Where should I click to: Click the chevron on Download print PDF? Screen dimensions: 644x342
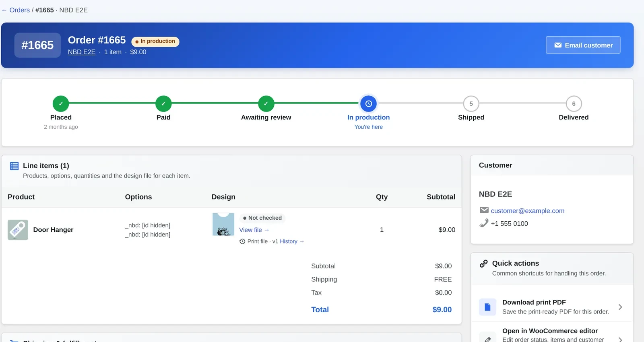[620, 307]
